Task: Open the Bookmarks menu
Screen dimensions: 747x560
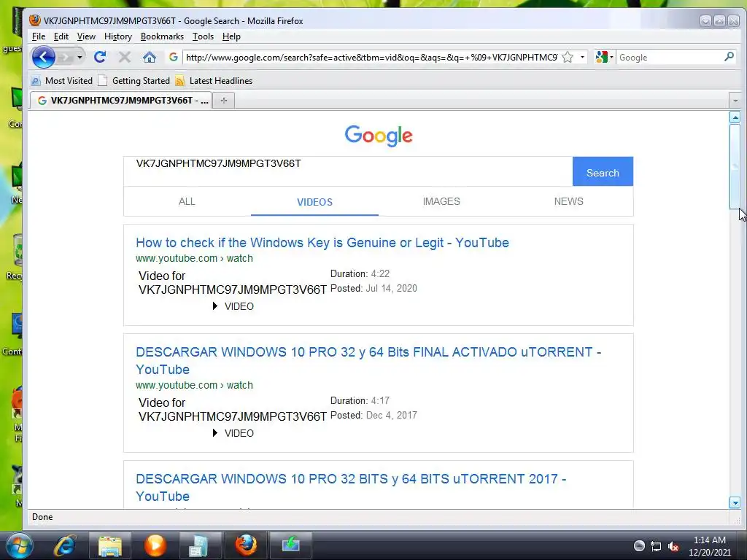Action: pyautogui.click(x=162, y=36)
